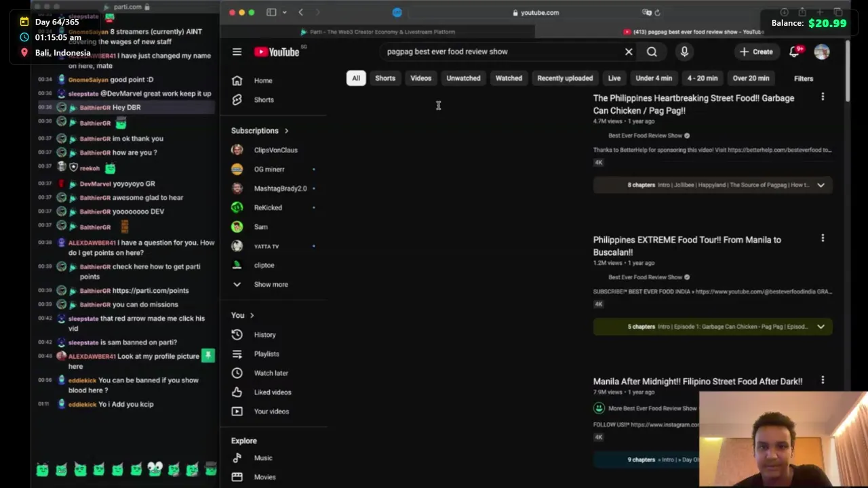Expand the Subscriptions section
868x488 pixels.
pyautogui.click(x=260, y=131)
